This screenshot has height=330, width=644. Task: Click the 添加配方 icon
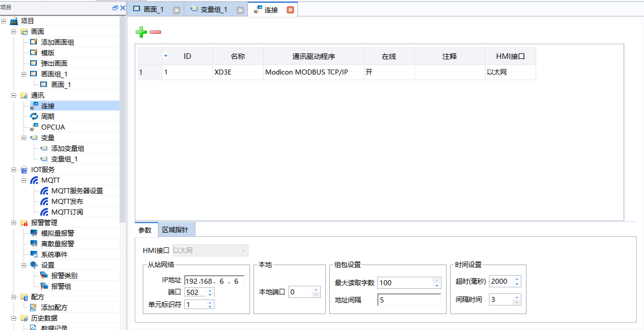(x=34, y=307)
